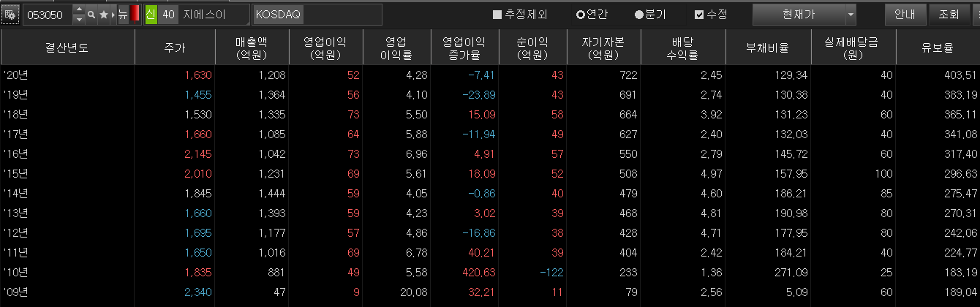
Task: Click the dividend yield 4,97 cell
Action: coord(710,173)
